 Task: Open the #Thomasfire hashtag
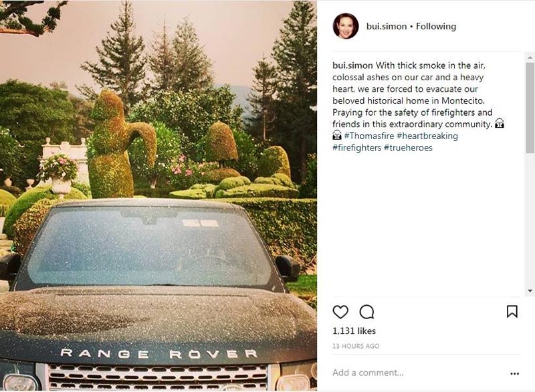[x=369, y=136]
